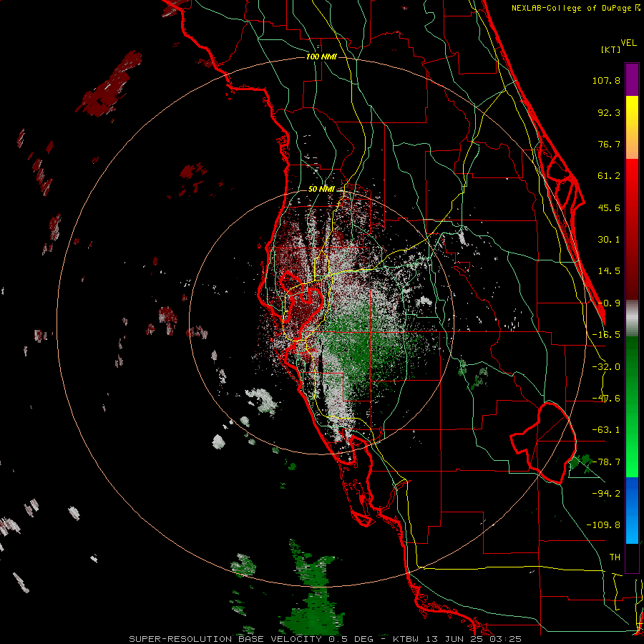Pick the black TH segment of scale
This screenshot has height=644, width=644.
tap(632, 557)
